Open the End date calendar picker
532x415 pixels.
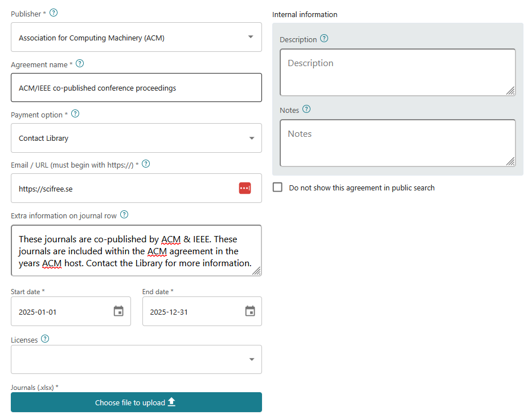pyautogui.click(x=249, y=311)
